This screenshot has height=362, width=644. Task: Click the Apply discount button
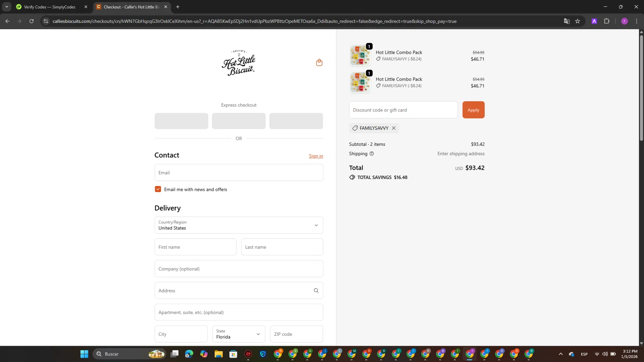tap(474, 110)
